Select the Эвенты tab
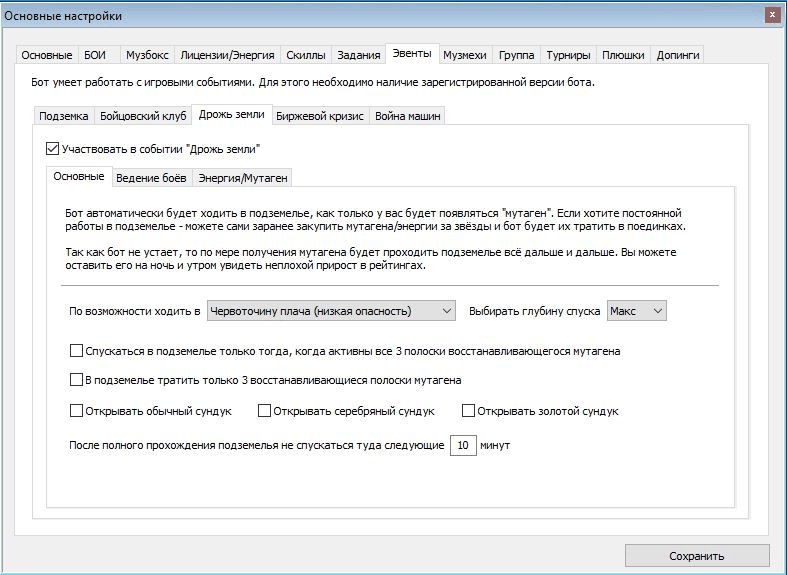Viewport: 787px width, 575px height. pyautogui.click(x=412, y=54)
